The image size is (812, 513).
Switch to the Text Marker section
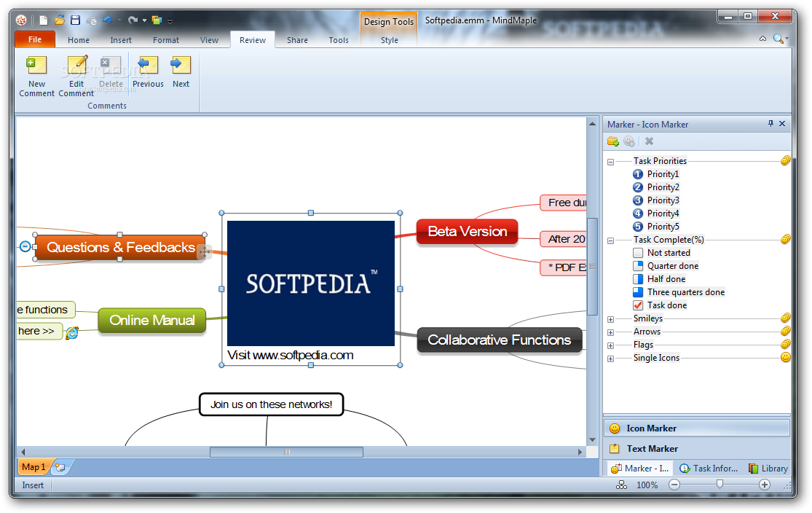(696, 449)
